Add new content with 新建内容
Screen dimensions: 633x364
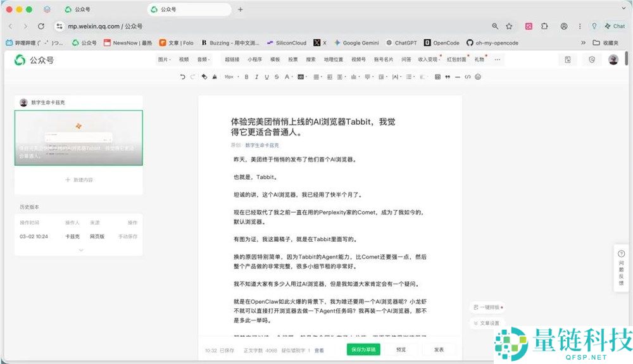point(79,180)
